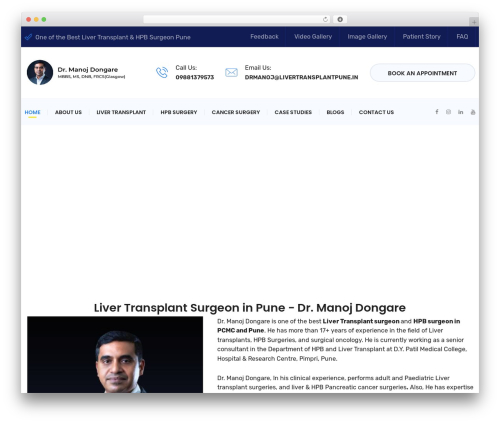This screenshot has width=500, height=423.
Task: Open the Feedback link
Action: pos(264,37)
